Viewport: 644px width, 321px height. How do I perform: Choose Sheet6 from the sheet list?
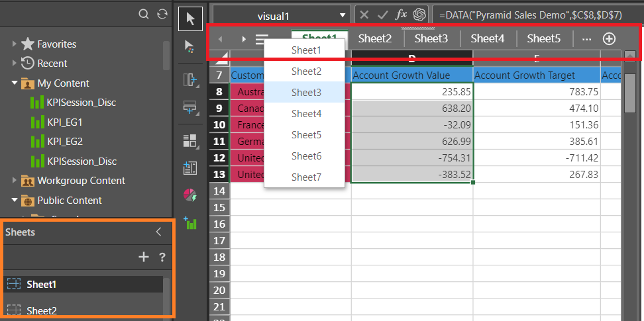click(x=305, y=156)
